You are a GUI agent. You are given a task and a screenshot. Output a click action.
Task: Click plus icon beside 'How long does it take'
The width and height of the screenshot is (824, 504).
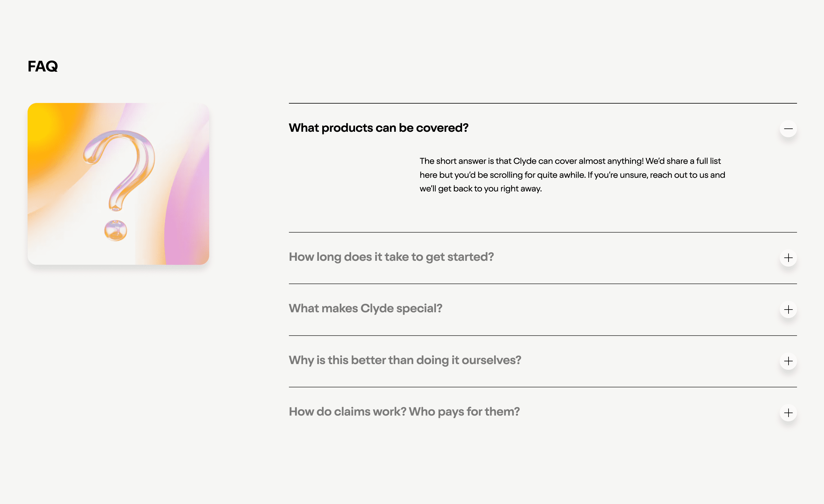pos(788,258)
